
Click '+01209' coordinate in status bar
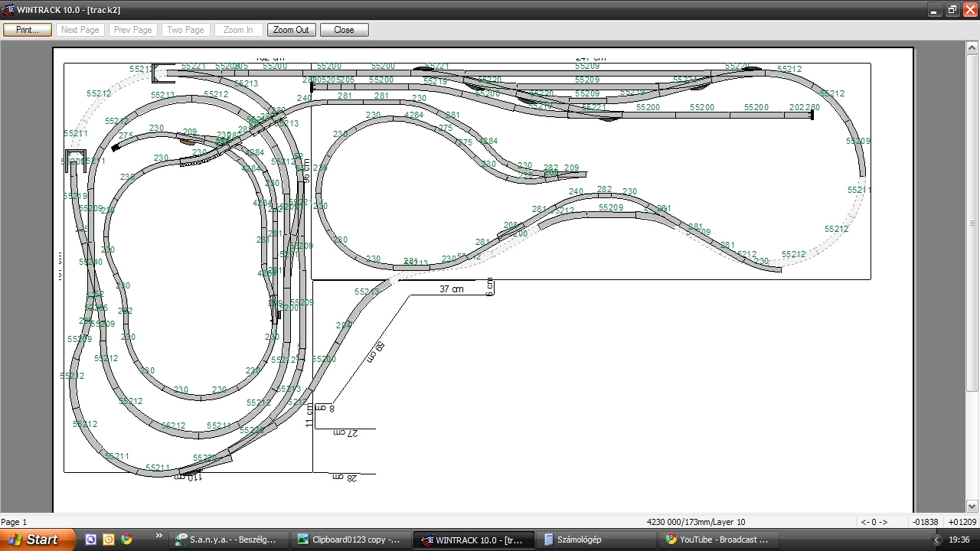[x=962, y=522]
